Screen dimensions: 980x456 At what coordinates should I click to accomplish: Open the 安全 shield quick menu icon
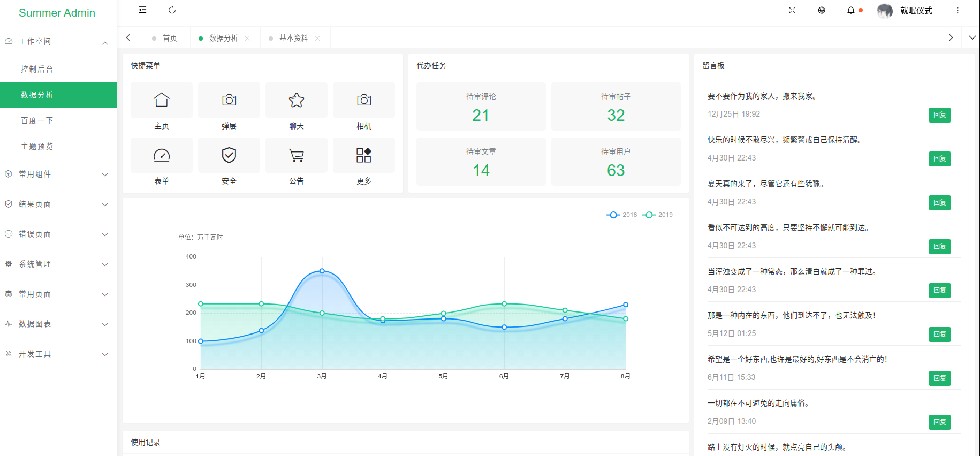click(229, 155)
